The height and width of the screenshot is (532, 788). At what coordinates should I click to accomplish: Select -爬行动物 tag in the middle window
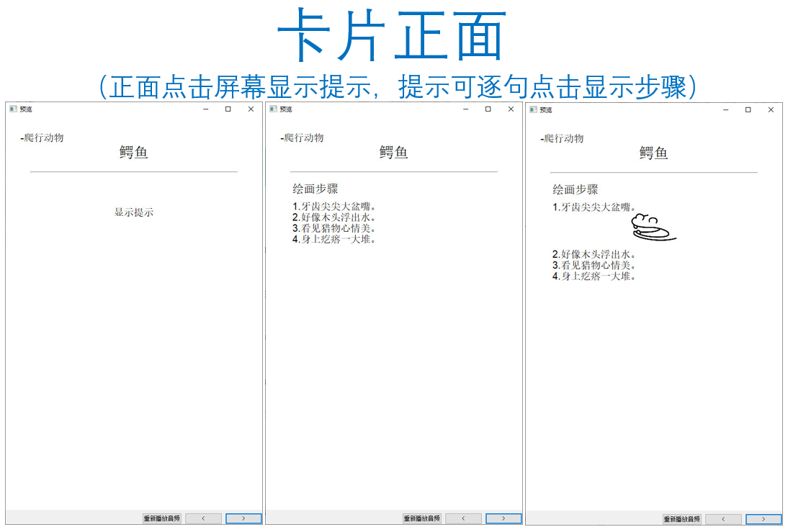tap(302, 137)
